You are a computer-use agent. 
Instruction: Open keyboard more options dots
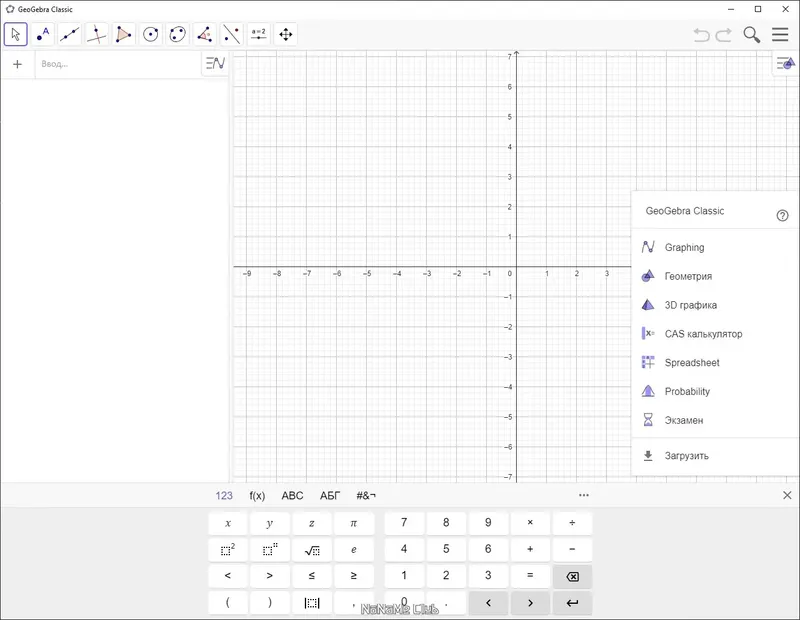pyautogui.click(x=584, y=495)
